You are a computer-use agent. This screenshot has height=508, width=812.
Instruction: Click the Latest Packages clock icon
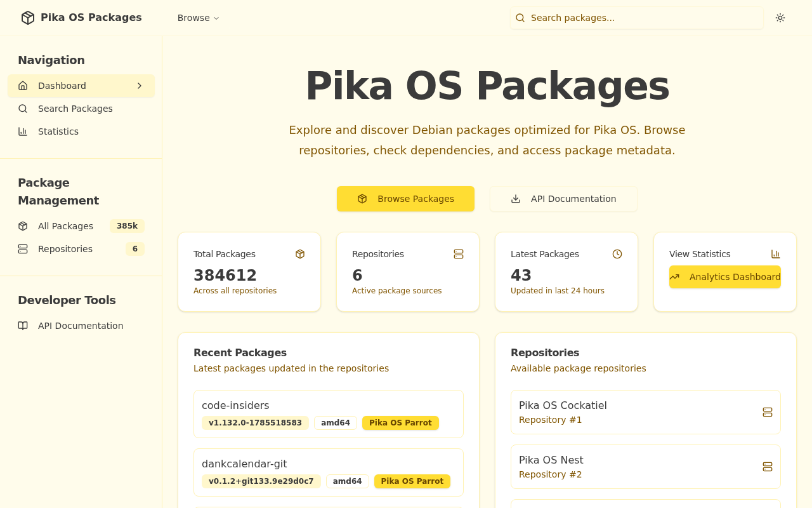click(x=617, y=254)
